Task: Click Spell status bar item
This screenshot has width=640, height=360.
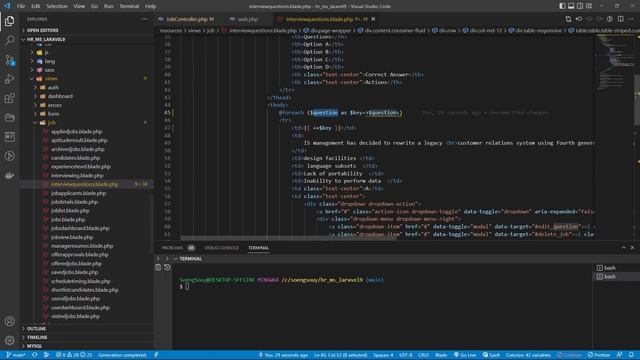Action: pyautogui.click(x=491, y=355)
